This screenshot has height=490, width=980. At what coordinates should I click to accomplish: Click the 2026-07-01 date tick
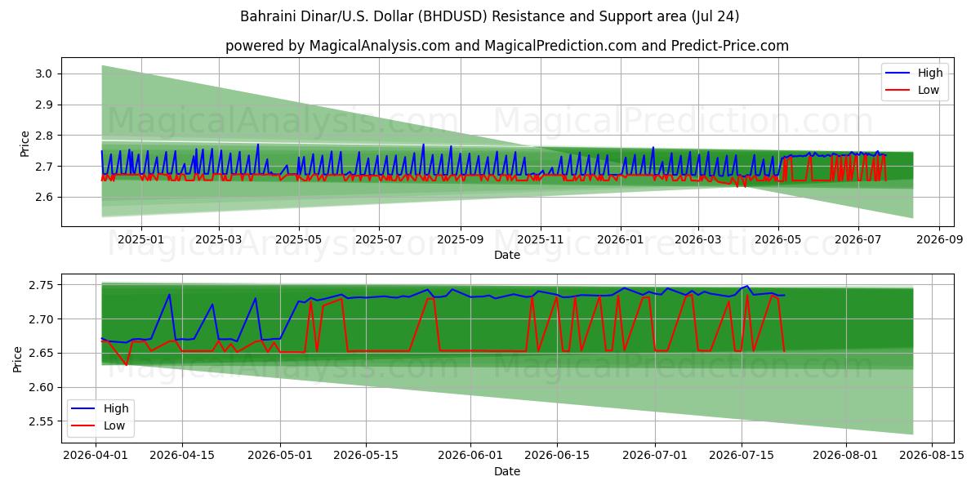tap(656, 455)
